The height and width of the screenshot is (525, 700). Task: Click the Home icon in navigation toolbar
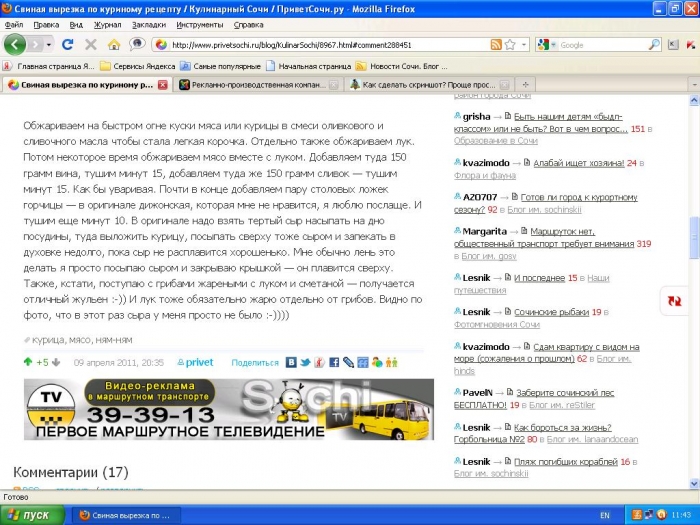(x=114, y=45)
